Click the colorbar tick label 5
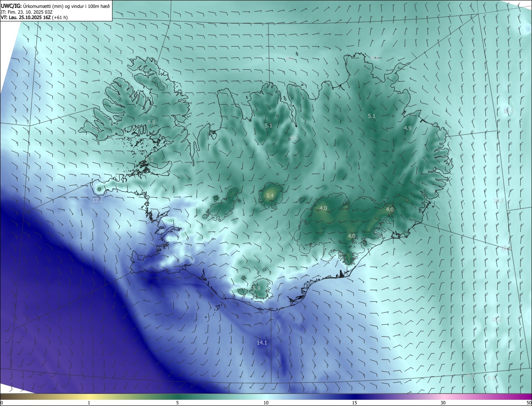 pyautogui.click(x=177, y=403)
